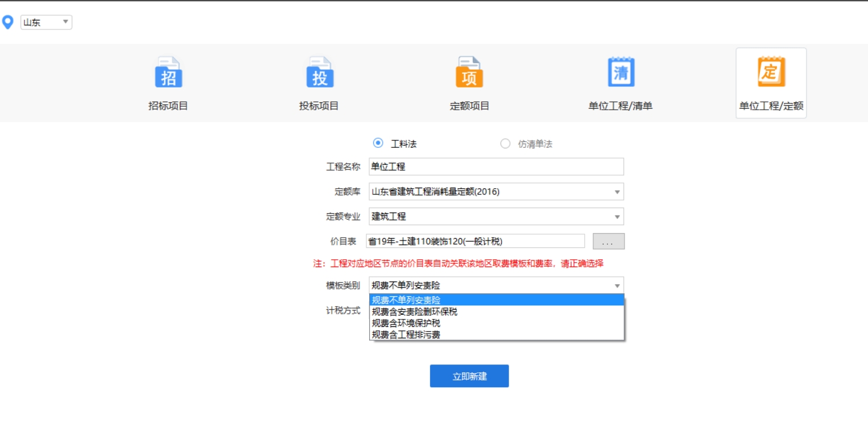This screenshot has height=444, width=868.
Task: Choose the 仿清单法 radio button
Action: [505, 144]
